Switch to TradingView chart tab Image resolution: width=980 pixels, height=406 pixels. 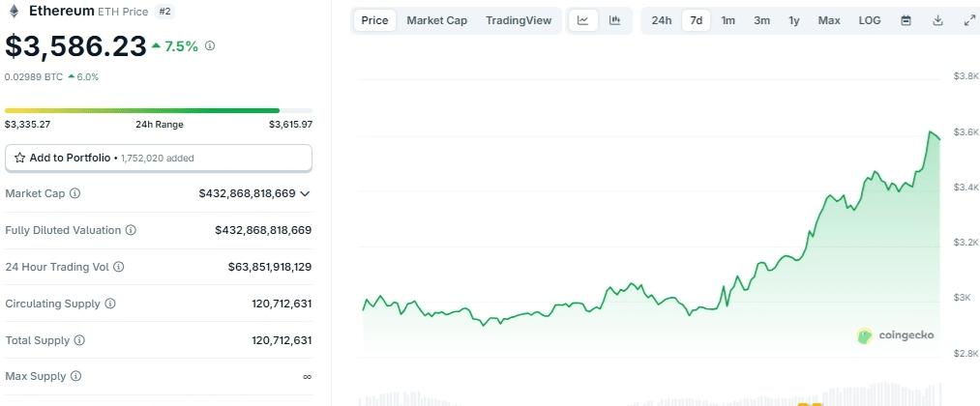click(519, 20)
